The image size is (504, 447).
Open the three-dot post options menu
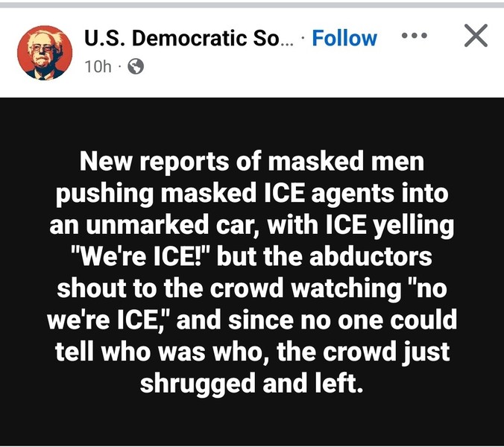(415, 35)
